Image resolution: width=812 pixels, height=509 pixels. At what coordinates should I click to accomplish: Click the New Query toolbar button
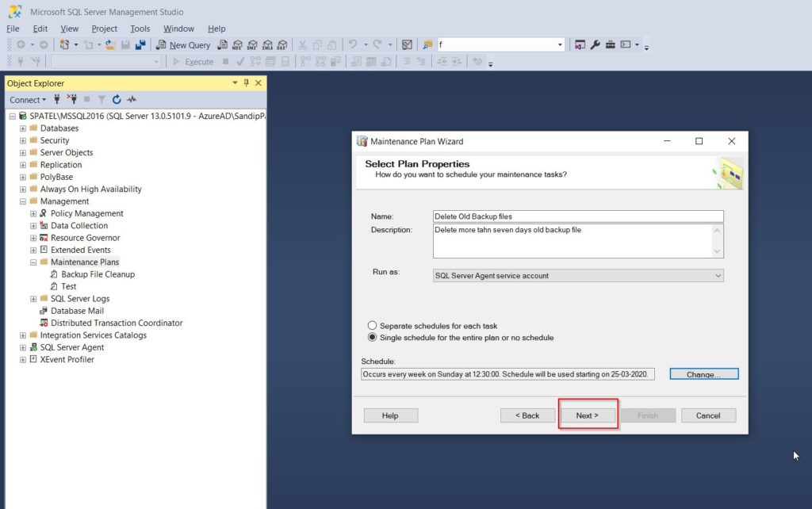[183, 45]
